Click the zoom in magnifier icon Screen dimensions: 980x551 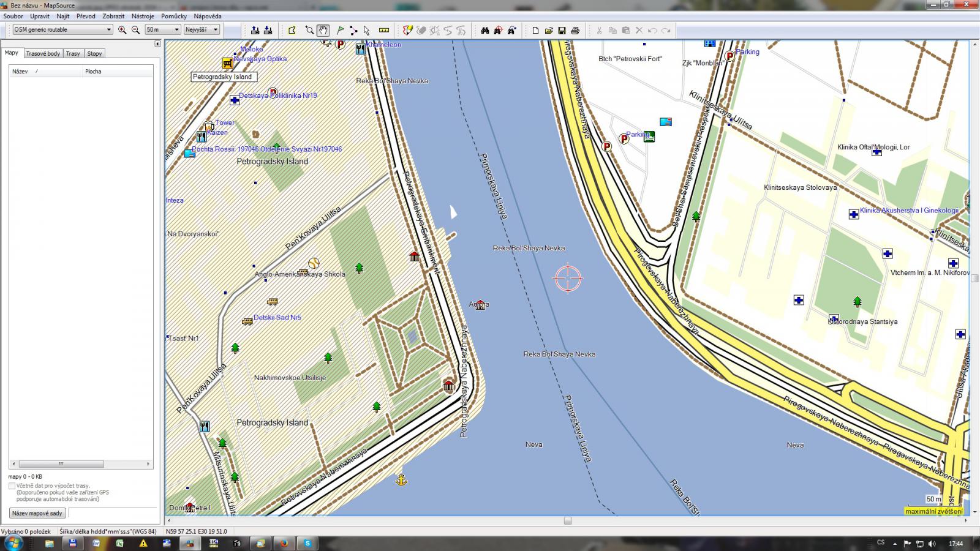(x=123, y=30)
